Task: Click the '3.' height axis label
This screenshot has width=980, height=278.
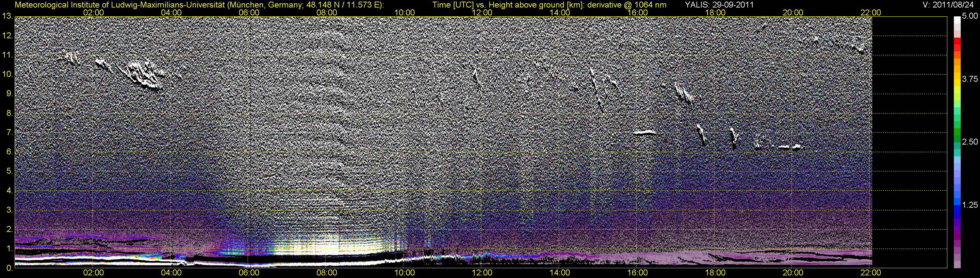Action: (9, 210)
